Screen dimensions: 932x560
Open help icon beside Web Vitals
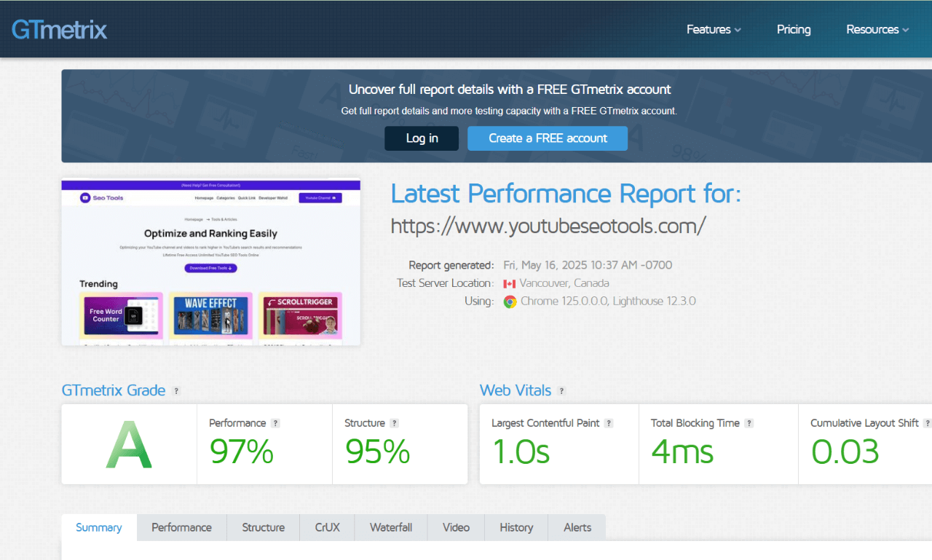pos(561,391)
